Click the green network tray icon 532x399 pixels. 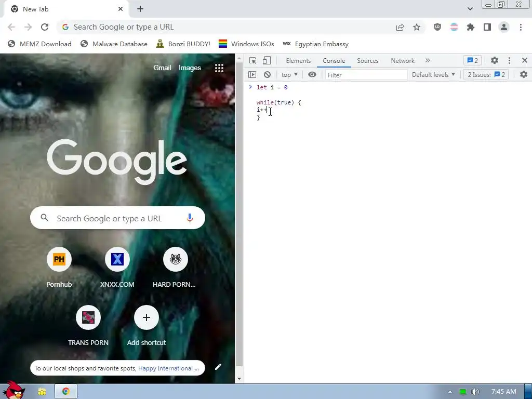(x=462, y=392)
